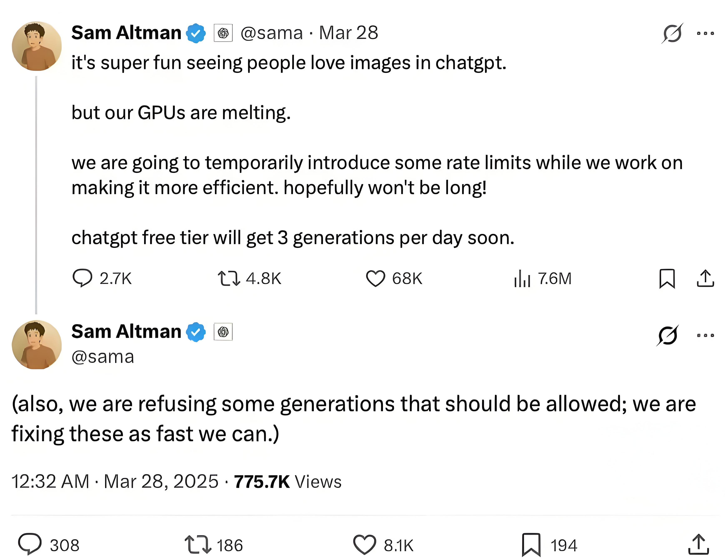Open Grok icon on the second tweet
The width and height of the screenshot is (728, 560).
pyautogui.click(x=667, y=335)
